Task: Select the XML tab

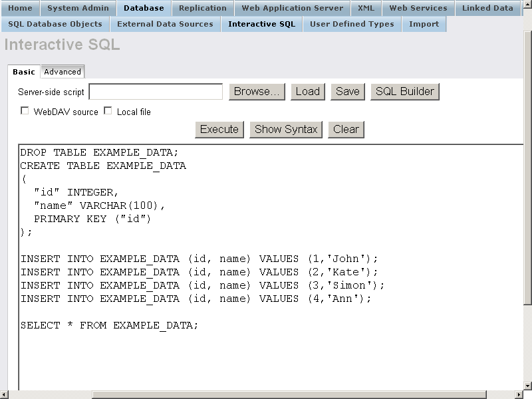Action: (x=366, y=8)
